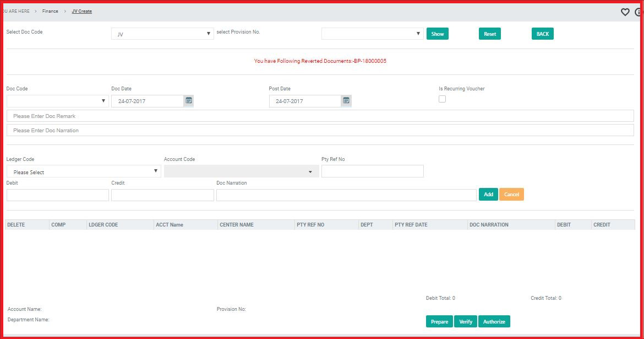Click the orange Cancel button
644x339 pixels.
[x=511, y=195]
